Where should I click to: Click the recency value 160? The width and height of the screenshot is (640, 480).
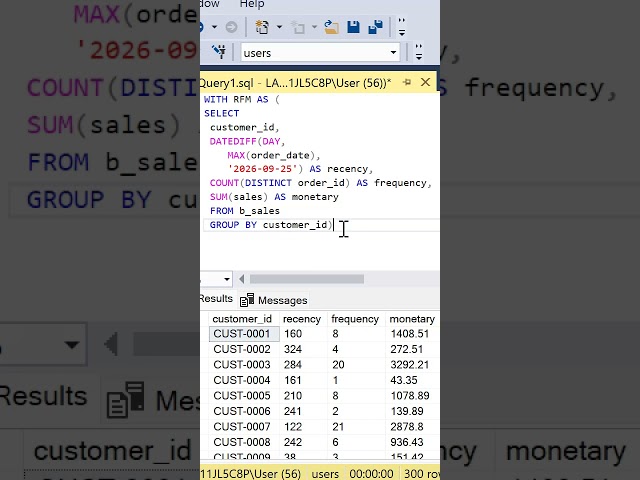(293, 334)
